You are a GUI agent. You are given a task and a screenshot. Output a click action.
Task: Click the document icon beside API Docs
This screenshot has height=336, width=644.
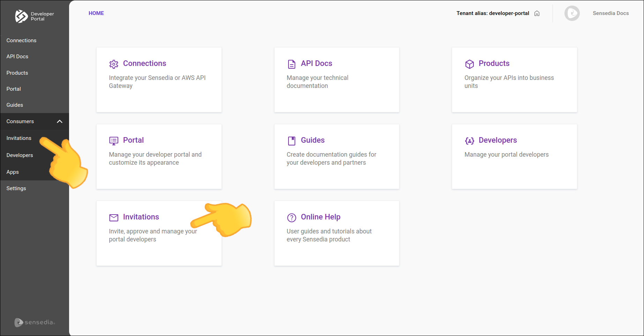[x=291, y=64]
